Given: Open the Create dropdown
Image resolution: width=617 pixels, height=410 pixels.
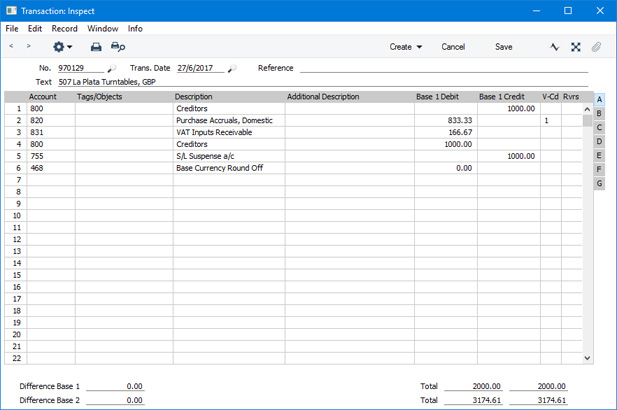Looking at the screenshot, I should pos(406,47).
